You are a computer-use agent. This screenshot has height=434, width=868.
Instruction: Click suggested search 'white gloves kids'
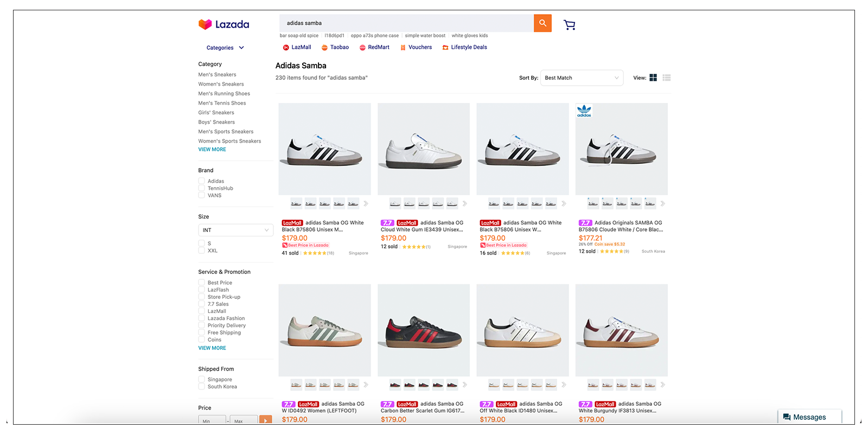click(470, 36)
